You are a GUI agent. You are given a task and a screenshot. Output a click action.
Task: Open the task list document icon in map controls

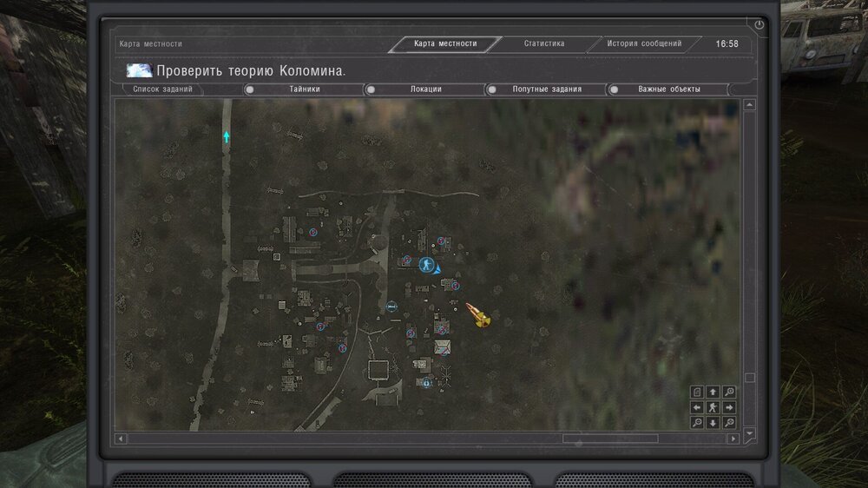click(x=697, y=392)
